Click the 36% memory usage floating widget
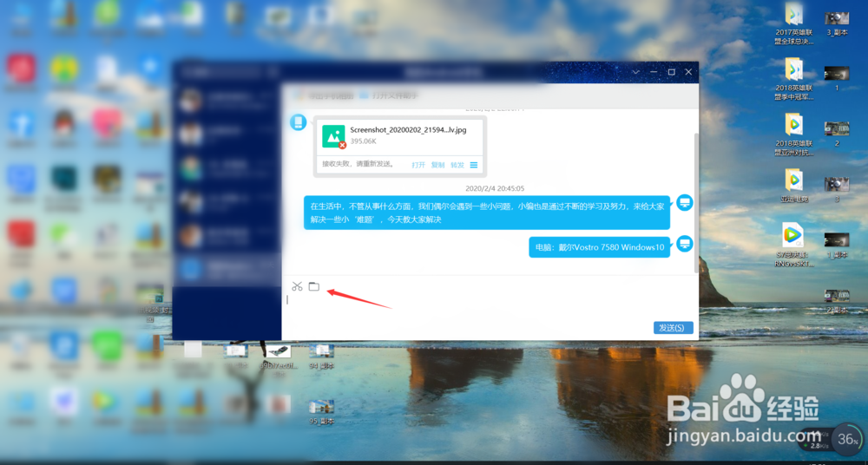868x465 pixels. (x=847, y=440)
